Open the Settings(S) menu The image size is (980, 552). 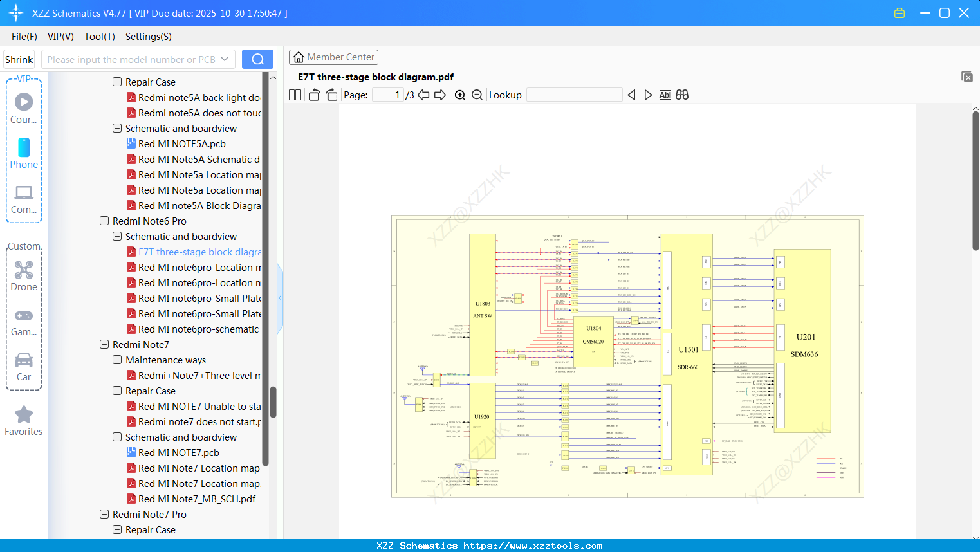point(148,37)
